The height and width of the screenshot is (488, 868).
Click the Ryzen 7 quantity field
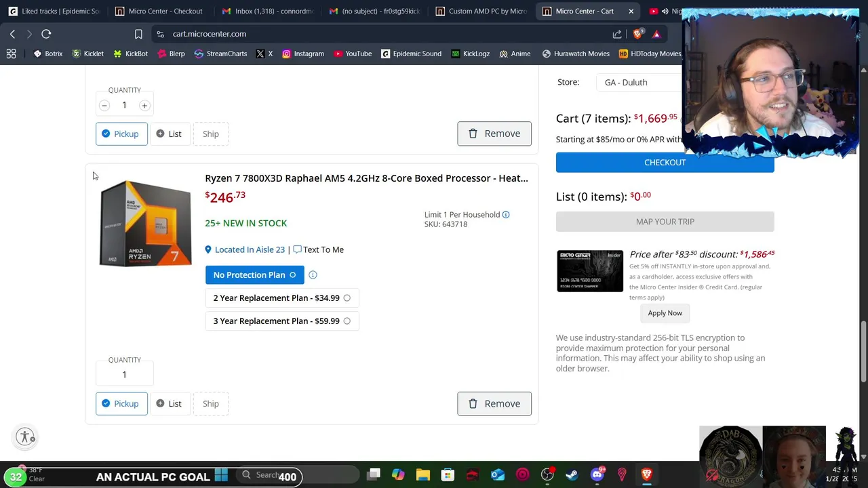[x=124, y=375]
